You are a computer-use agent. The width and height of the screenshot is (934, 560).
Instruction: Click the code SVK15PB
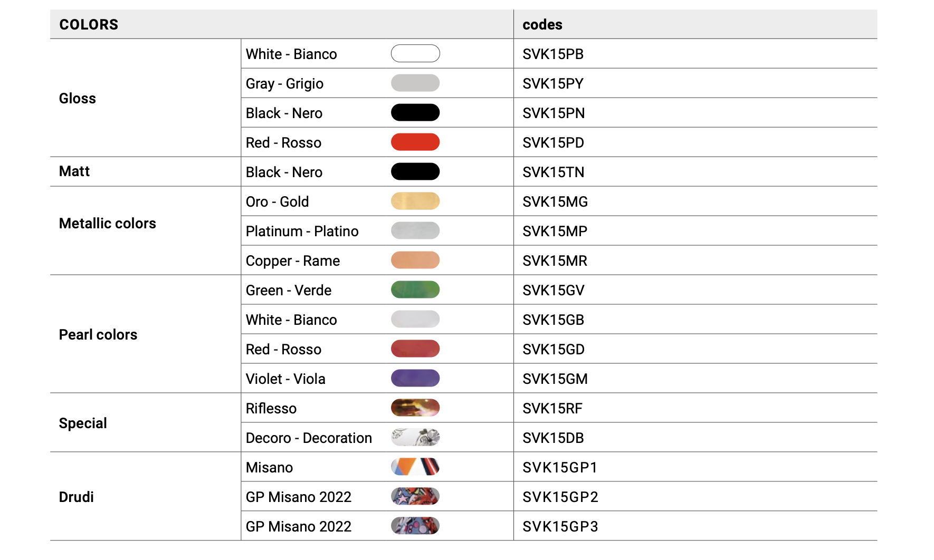553,54
